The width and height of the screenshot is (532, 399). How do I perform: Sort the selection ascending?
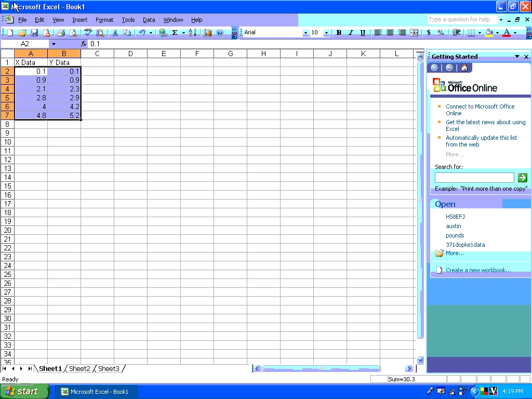[x=192, y=32]
